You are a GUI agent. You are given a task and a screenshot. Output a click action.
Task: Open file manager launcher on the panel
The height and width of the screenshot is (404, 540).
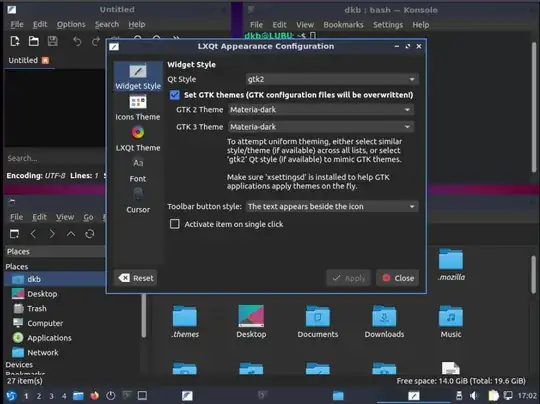78,396
